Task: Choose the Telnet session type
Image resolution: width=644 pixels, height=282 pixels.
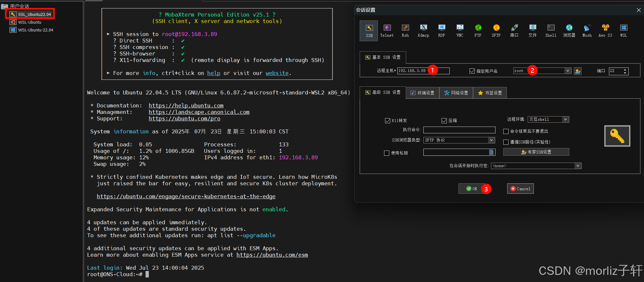Action: pyautogui.click(x=387, y=31)
